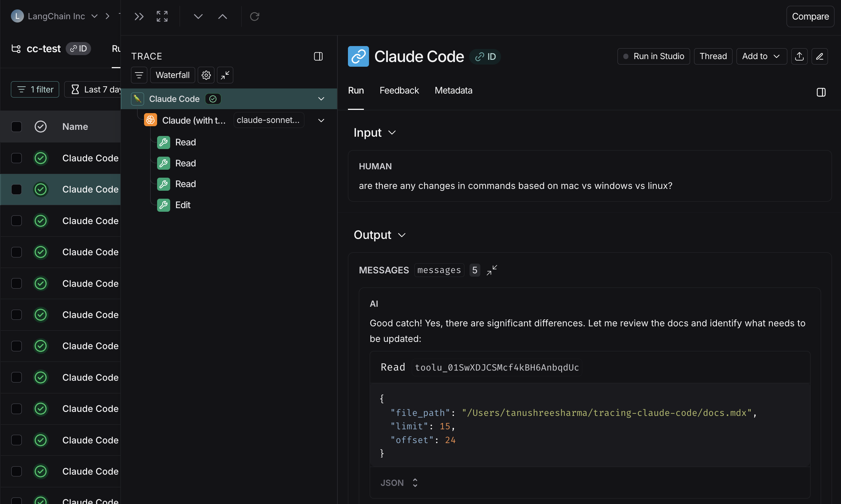Expand the trace to fullscreen view
The image size is (841, 504).
point(162,16)
